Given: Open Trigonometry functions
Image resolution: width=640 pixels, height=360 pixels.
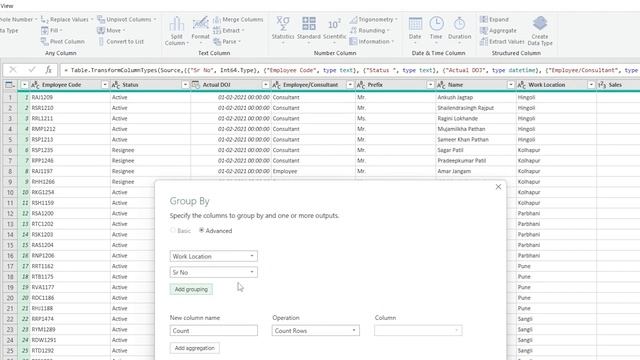Looking at the screenshot, I should point(373,20).
